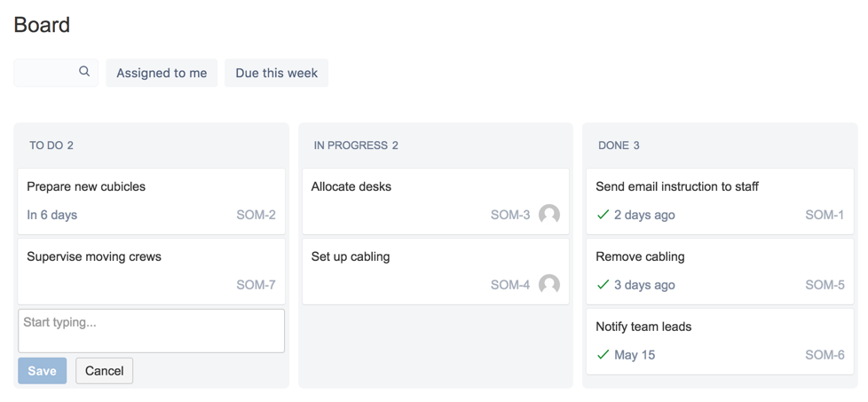Screen dimensions: 868x402
Task: Click the SOM-7 issue key
Action: click(256, 285)
